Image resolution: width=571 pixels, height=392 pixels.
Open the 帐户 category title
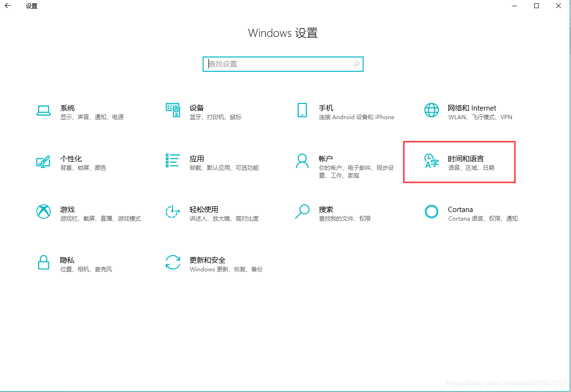(x=326, y=159)
